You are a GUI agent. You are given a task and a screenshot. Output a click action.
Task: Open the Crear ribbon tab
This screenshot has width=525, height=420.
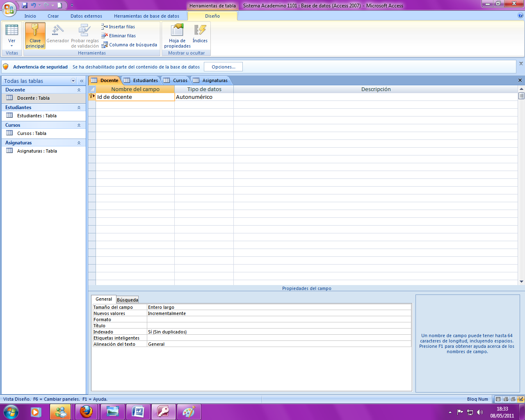(53, 16)
